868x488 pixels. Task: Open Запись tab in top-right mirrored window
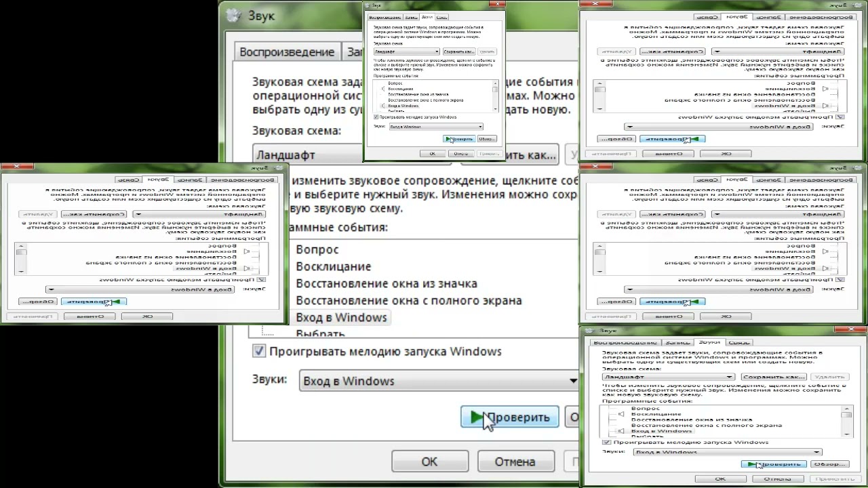[x=769, y=17]
